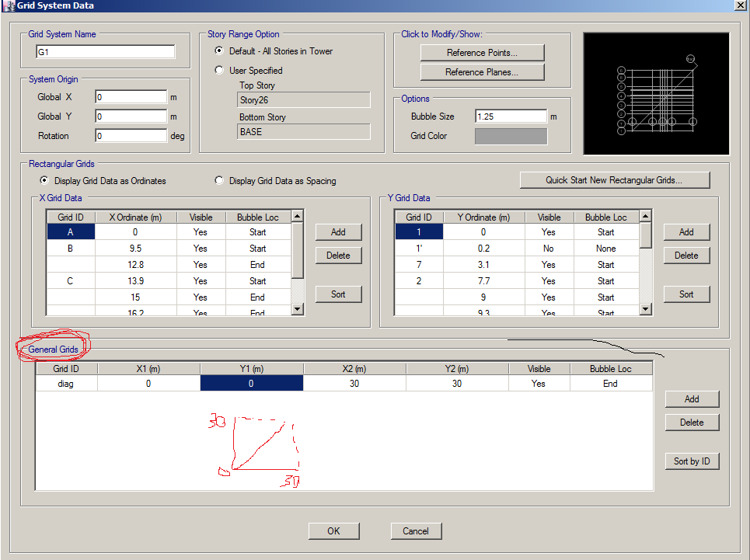Click the X Grid table scrollbar thumb
The image size is (750, 560).
pyautogui.click(x=298, y=250)
